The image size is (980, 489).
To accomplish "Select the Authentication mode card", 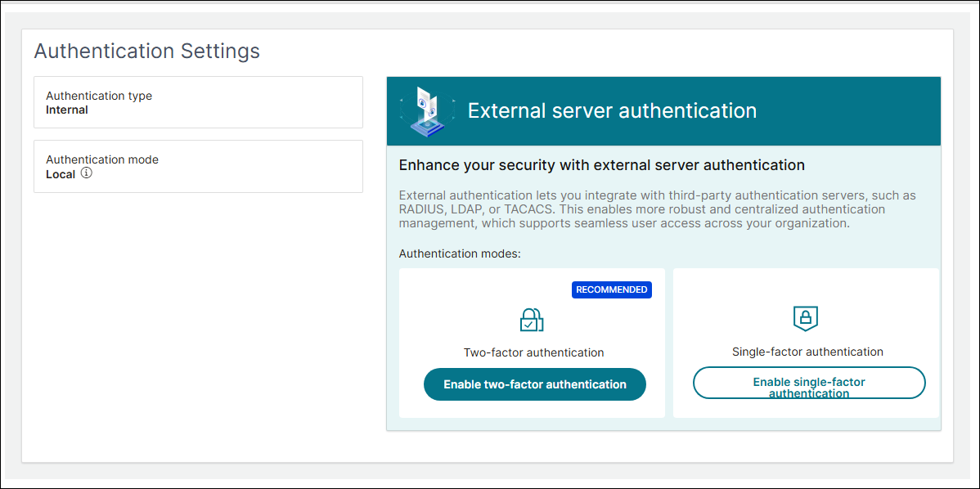I will point(198,166).
